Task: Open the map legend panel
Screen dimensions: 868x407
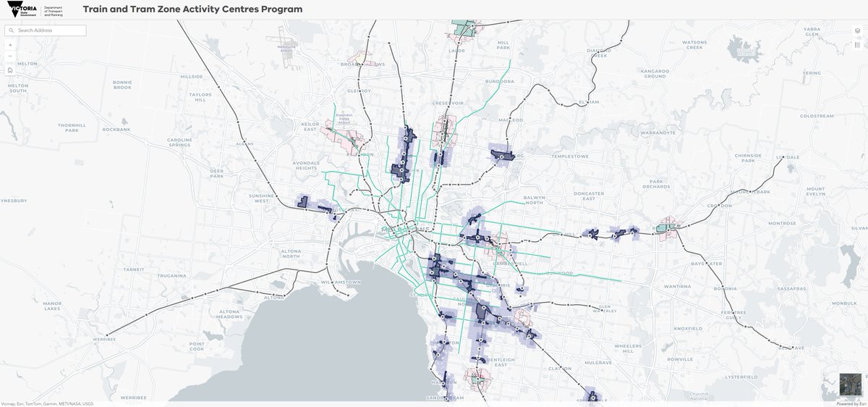Action: (858, 45)
